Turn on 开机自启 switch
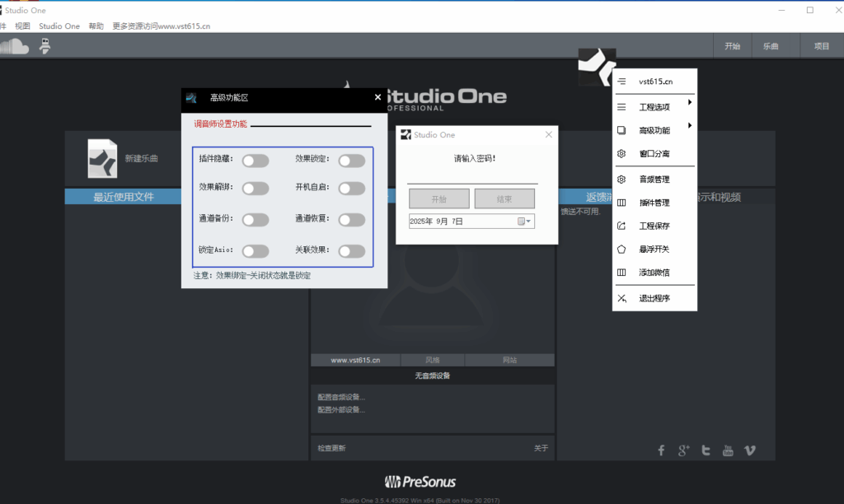This screenshot has height=504, width=844. [352, 188]
